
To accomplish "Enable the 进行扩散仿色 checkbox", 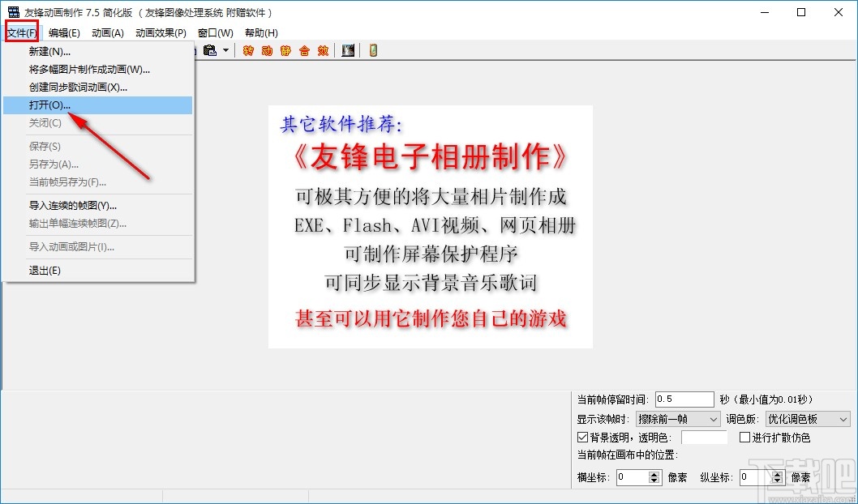I will point(744,438).
